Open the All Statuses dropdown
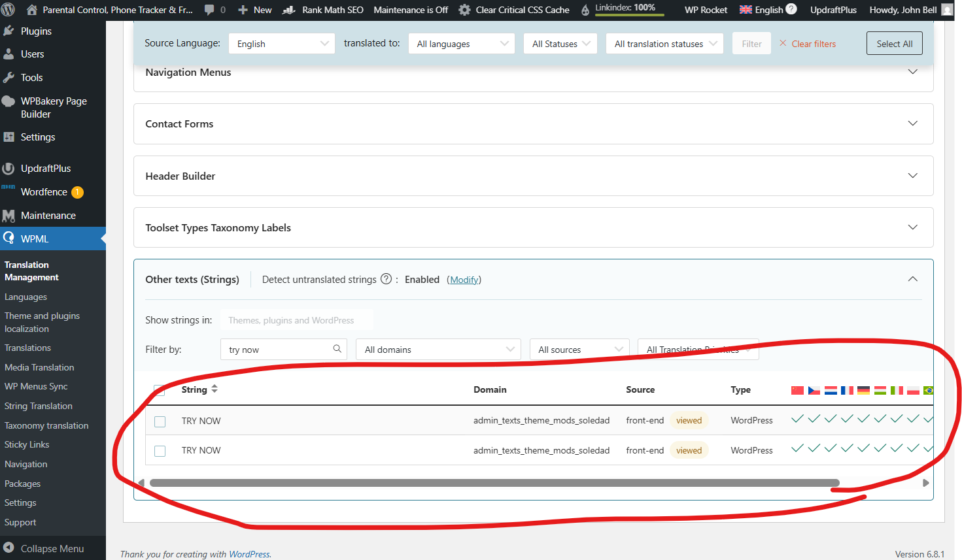The height and width of the screenshot is (560, 962). [x=560, y=44]
